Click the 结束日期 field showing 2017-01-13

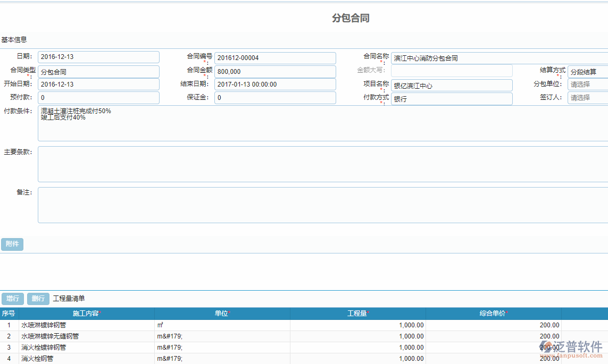click(275, 84)
